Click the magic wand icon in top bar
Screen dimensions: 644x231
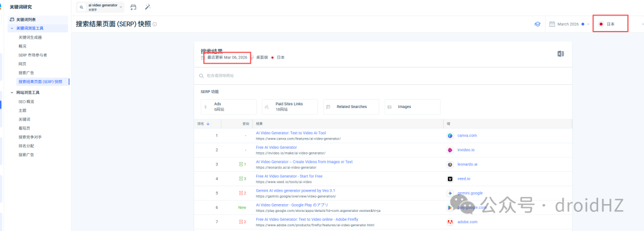point(147,7)
